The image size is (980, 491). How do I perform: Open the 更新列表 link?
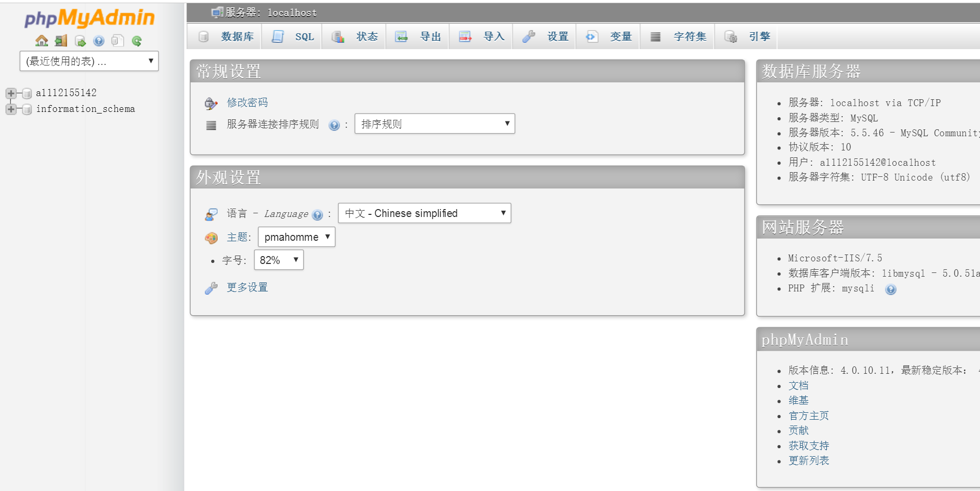(808, 460)
